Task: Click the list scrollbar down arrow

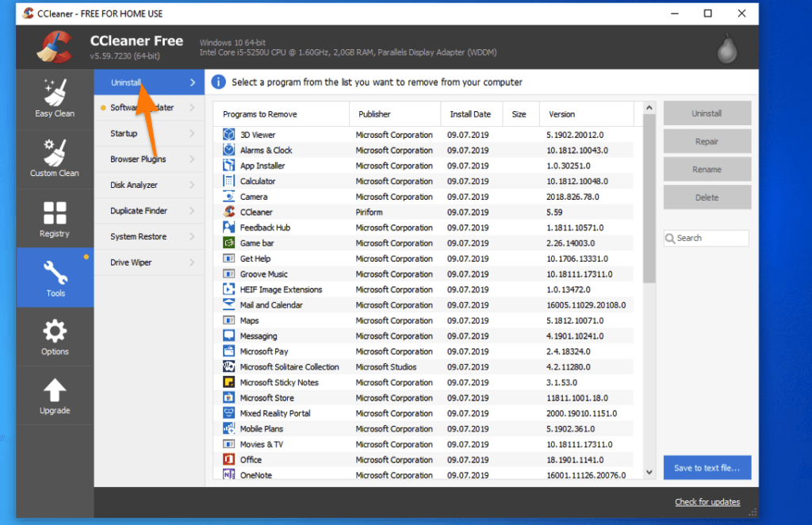Action: point(649,472)
